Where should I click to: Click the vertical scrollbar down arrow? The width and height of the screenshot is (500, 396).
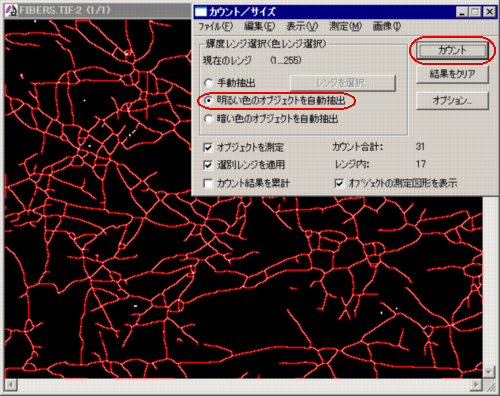pos(488,372)
